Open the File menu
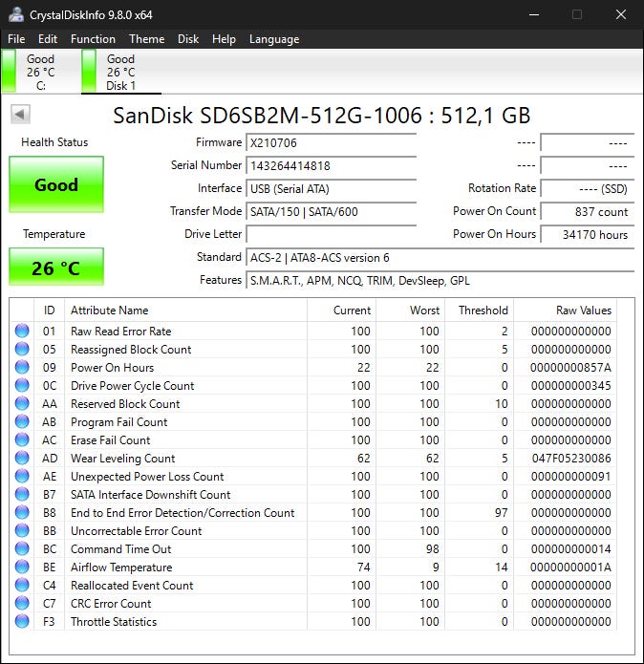This screenshot has height=664, width=644. (16, 39)
